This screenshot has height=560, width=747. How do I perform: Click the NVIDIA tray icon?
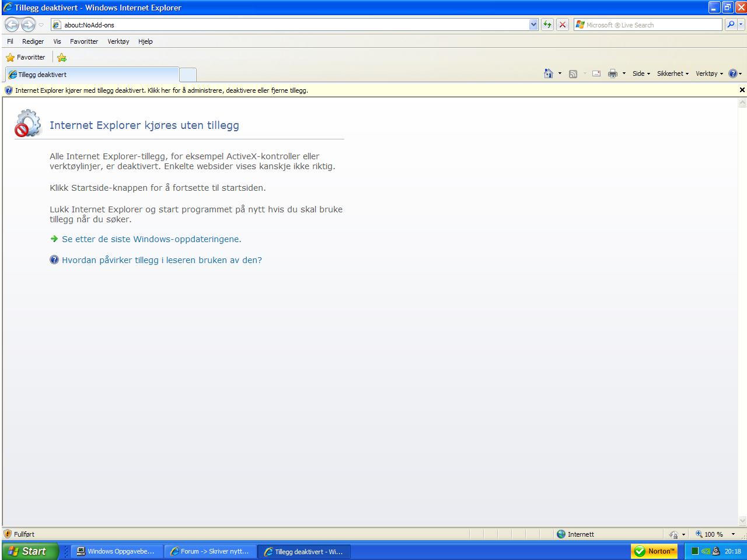pyautogui.click(x=706, y=551)
